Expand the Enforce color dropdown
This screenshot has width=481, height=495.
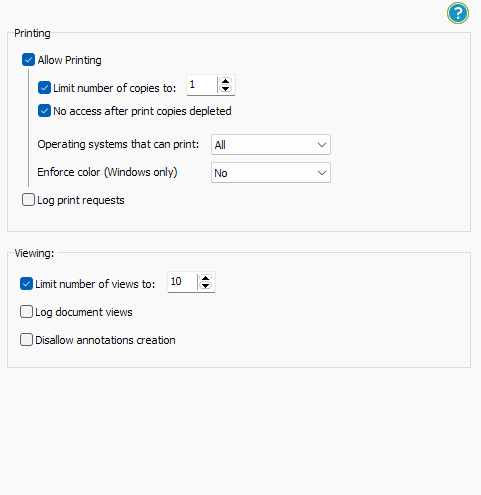pyautogui.click(x=271, y=173)
